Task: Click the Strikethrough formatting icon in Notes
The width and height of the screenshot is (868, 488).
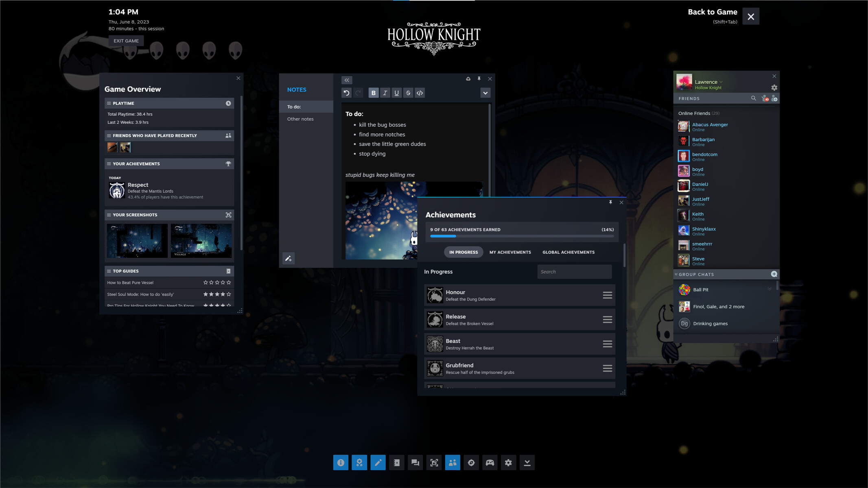Action: (x=408, y=93)
